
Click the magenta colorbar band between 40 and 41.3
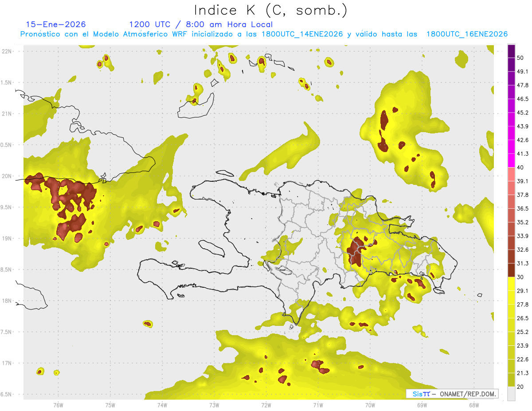[x=511, y=160]
